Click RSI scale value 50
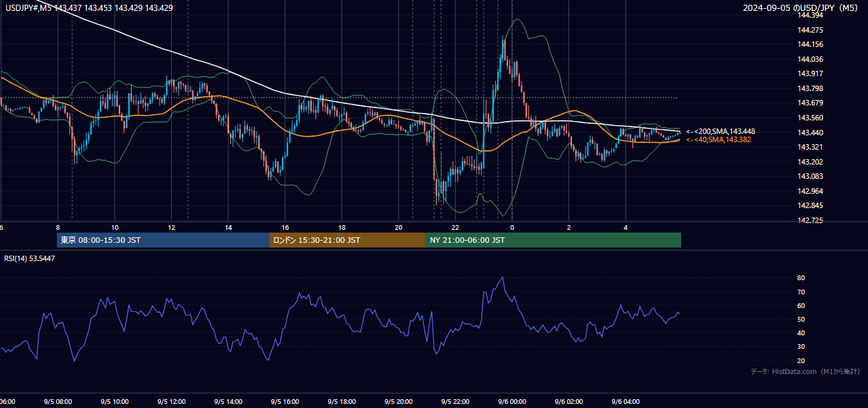 tap(801, 319)
